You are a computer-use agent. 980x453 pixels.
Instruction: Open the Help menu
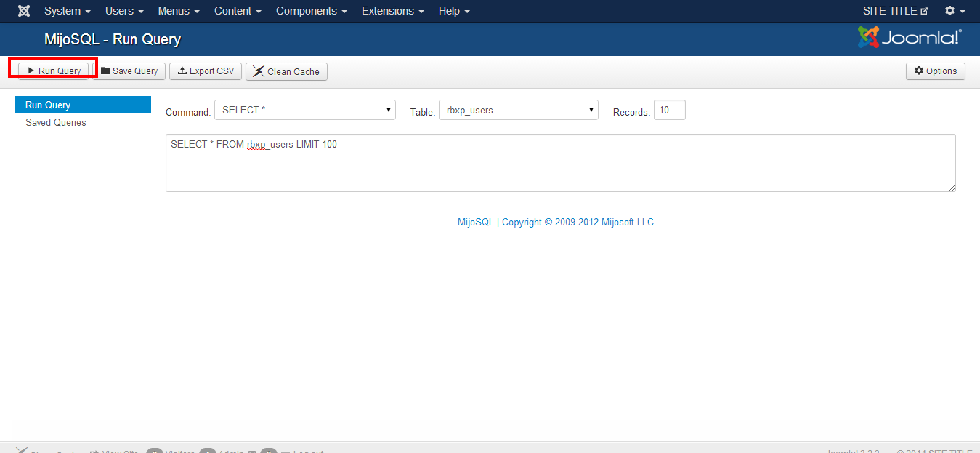click(454, 11)
